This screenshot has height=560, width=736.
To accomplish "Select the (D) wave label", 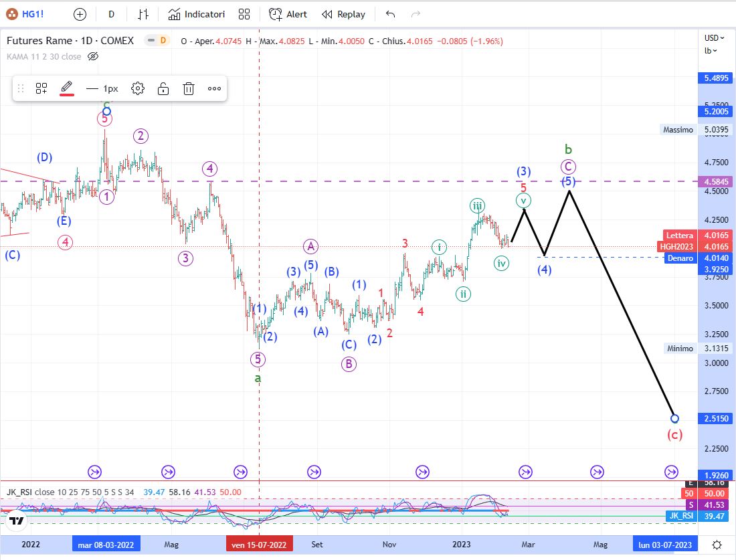I will coord(45,157).
